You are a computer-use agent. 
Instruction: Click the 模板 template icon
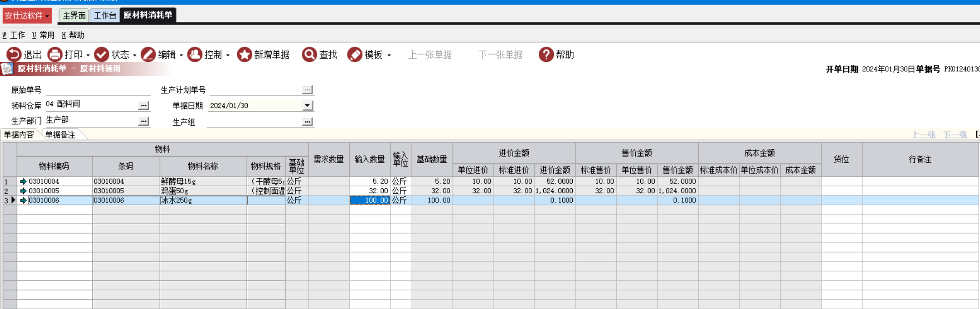[354, 55]
